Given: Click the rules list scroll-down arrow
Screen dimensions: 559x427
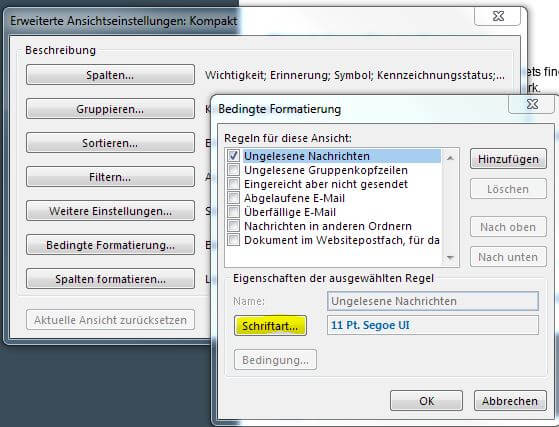Looking at the screenshot, I should click(450, 257).
